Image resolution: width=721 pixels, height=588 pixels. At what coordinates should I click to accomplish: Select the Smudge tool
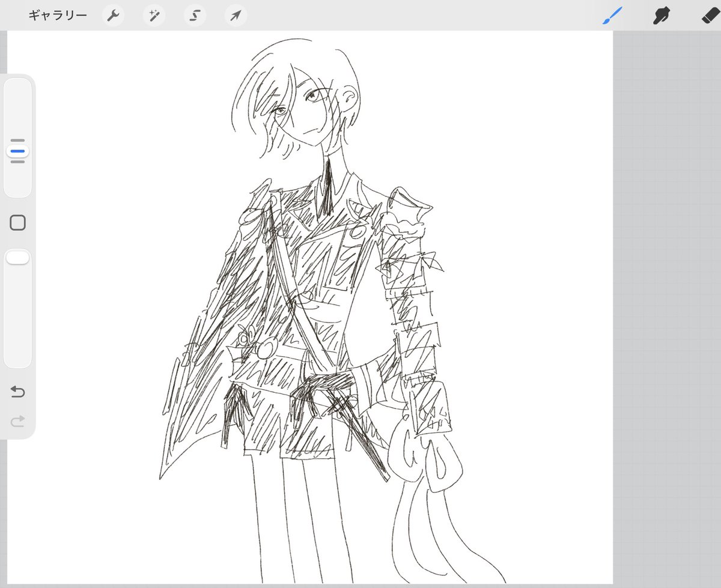[x=662, y=15]
